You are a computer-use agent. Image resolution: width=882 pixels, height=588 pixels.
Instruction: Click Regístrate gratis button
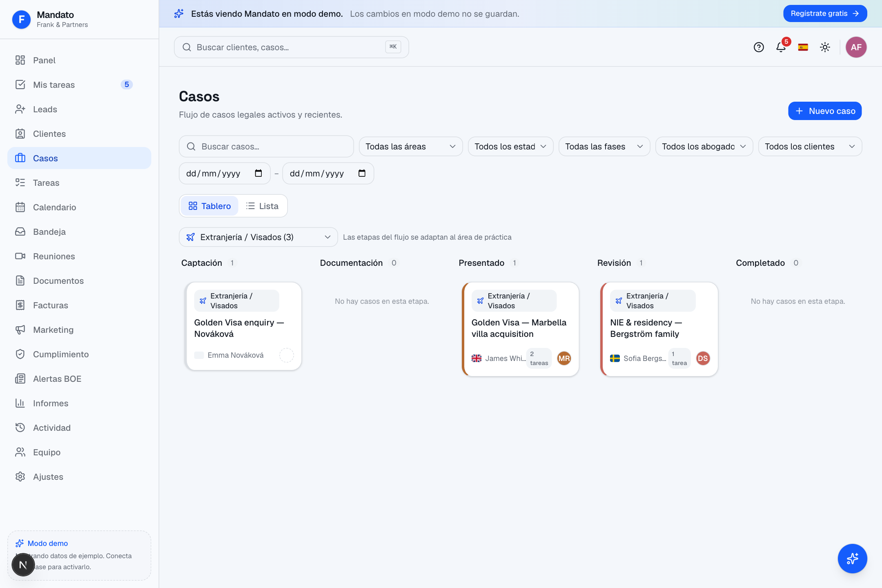pyautogui.click(x=825, y=13)
